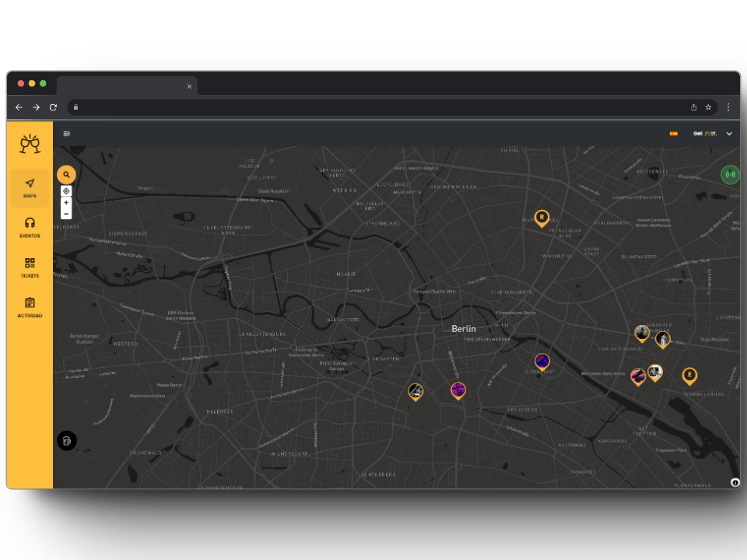This screenshot has width=747, height=560.
Task: Collapse the sidebar using the menu toggle icon
Action: click(x=67, y=134)
